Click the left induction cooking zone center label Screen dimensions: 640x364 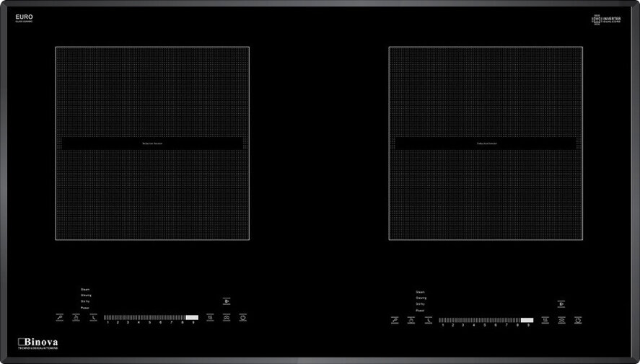152,143
